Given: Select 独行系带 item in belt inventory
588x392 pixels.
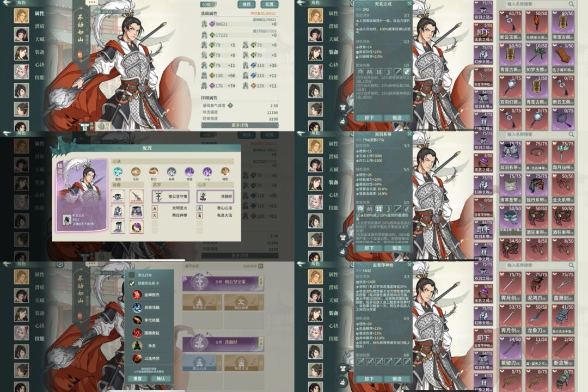Looking at the screenshot, I should [x=537, y=188].
